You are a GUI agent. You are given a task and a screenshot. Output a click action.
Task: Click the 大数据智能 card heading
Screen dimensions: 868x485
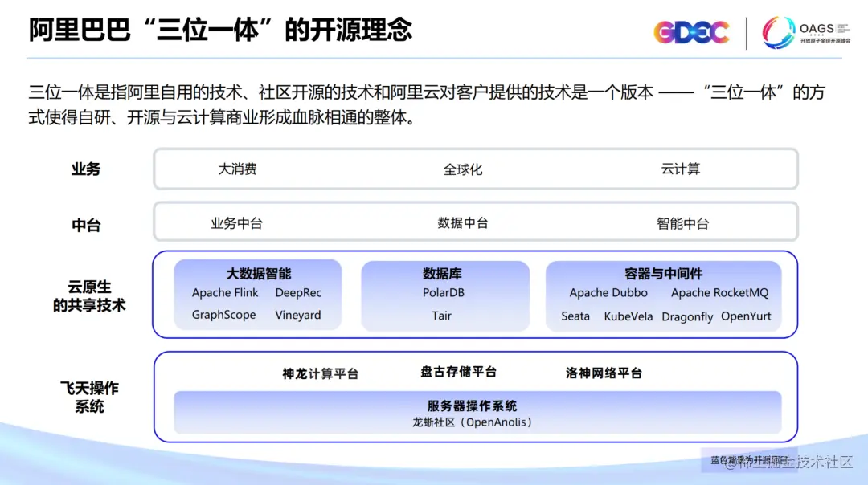(x=259, y=273)
